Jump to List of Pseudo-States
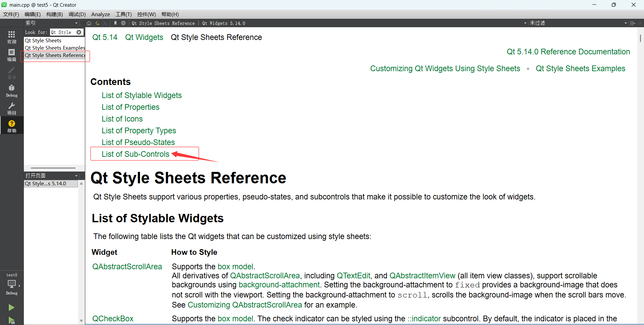 138,142
